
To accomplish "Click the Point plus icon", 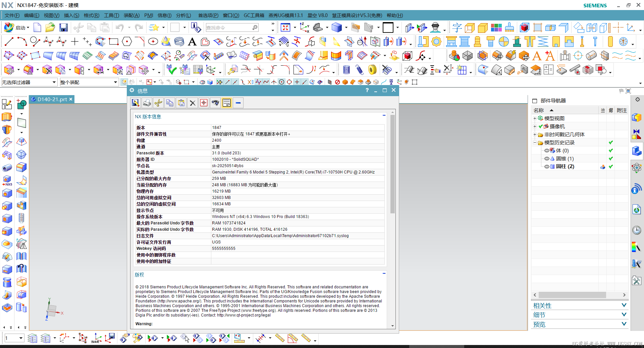I will click(x=74, y=42).
